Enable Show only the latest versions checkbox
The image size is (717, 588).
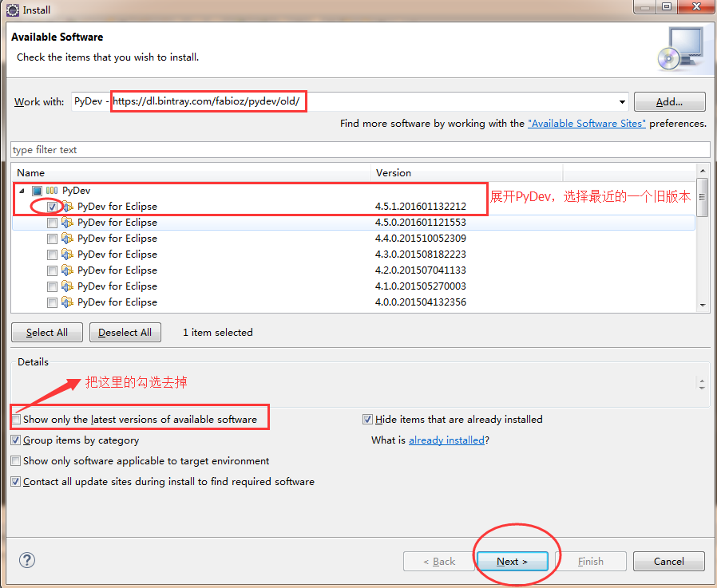point(16,420)
